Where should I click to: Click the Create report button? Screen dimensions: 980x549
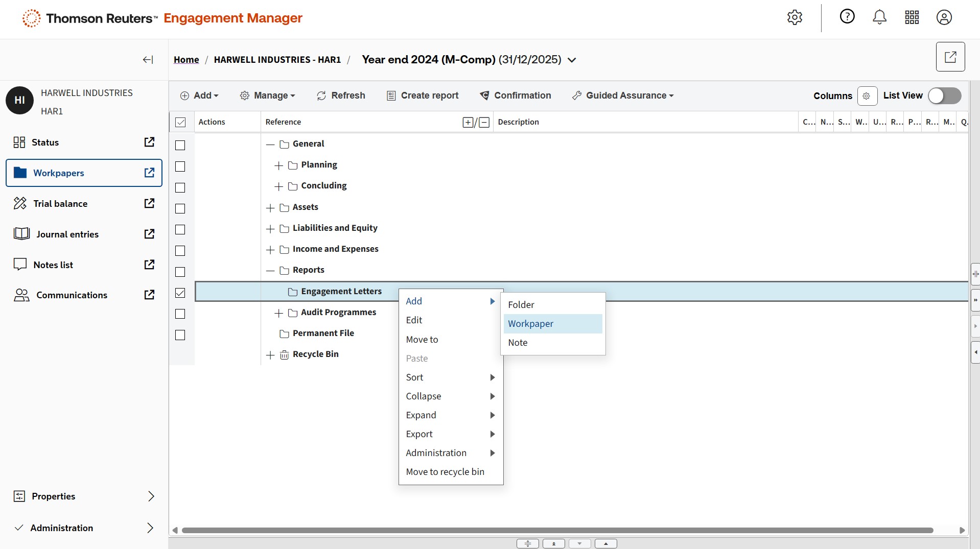(423, 96)
